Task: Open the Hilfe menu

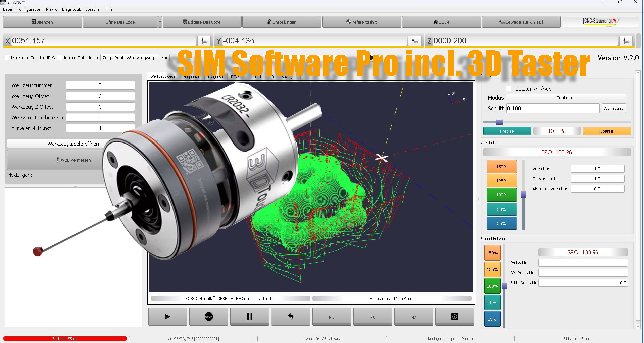Action: point(108,9)
